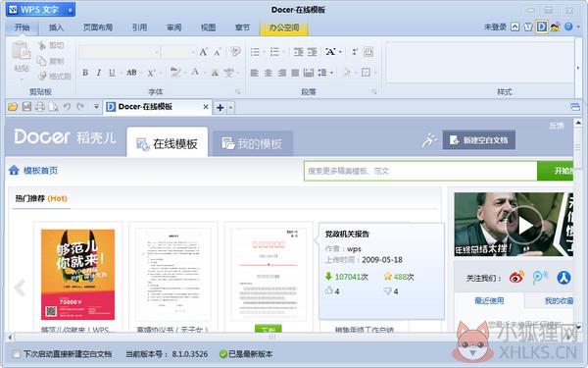Expand the font group dialog launcher
The height and width of the screenshot is (368, 588).
[x=237, y=91]
